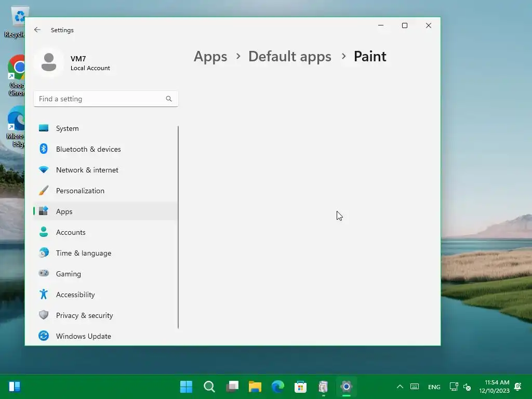
Task: Open the Windows Start menu
Action: pyautogui.click(x=187, y=387)
